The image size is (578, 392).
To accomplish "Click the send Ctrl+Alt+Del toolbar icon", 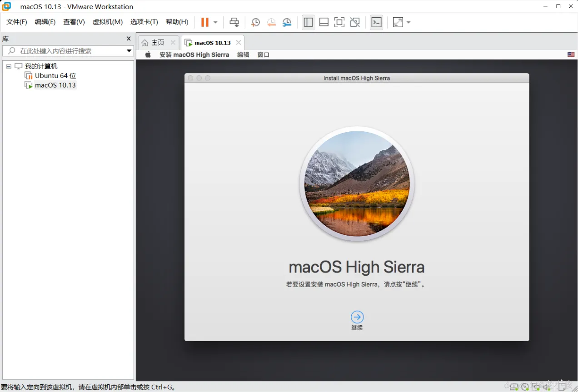I will (234, 22).
